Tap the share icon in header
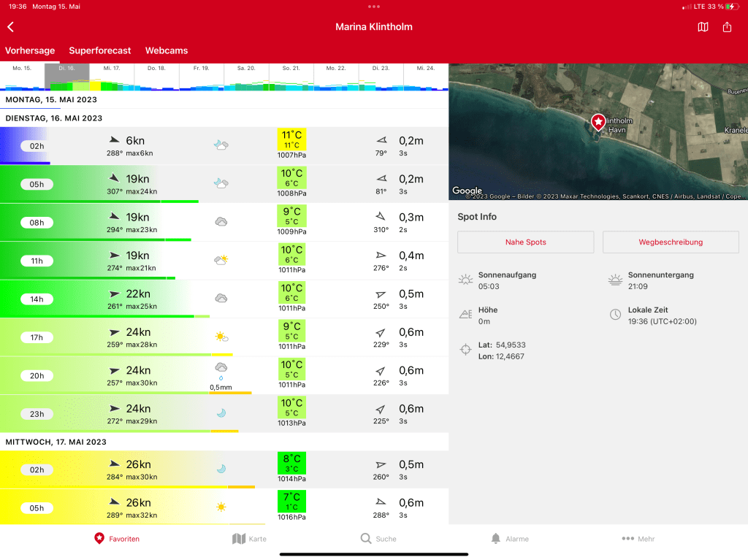 tap(727, 27)
